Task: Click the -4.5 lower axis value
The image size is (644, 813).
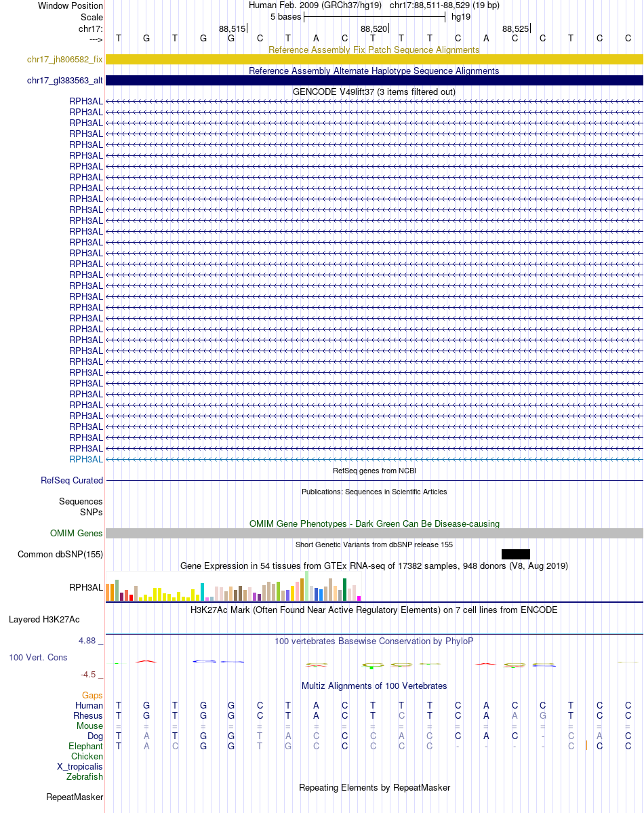Action: pyautogui.click(x=88, y=675)
